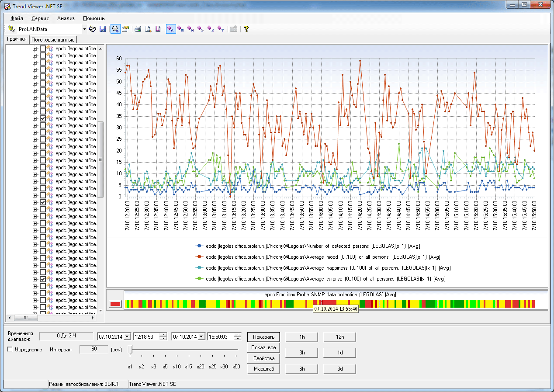Select the diamond 'S' toolbar icon
Viewport: 554px width, 392px height.
(201, 29)
